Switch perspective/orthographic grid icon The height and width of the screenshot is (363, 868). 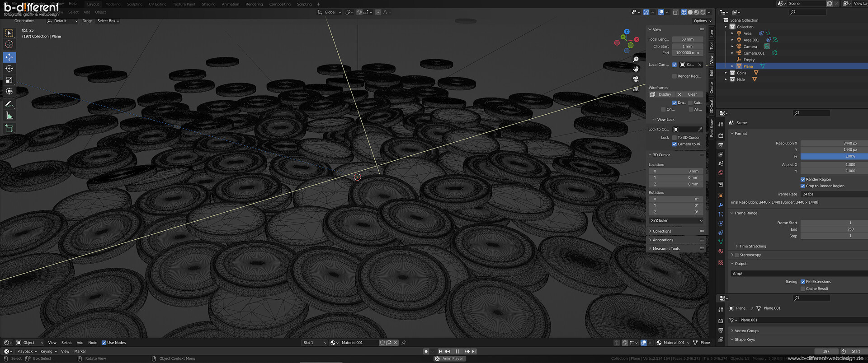(x=636, y=89)
